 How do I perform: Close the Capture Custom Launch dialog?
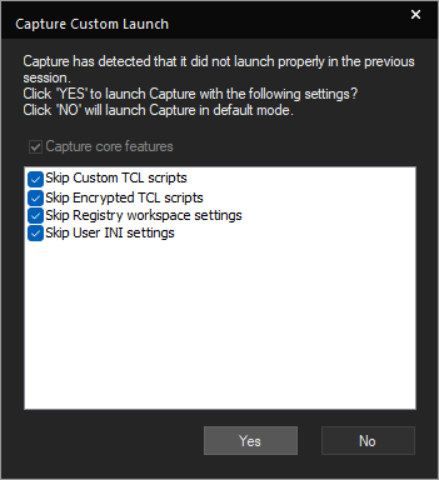pyautogui.click(x=416, y=14)
